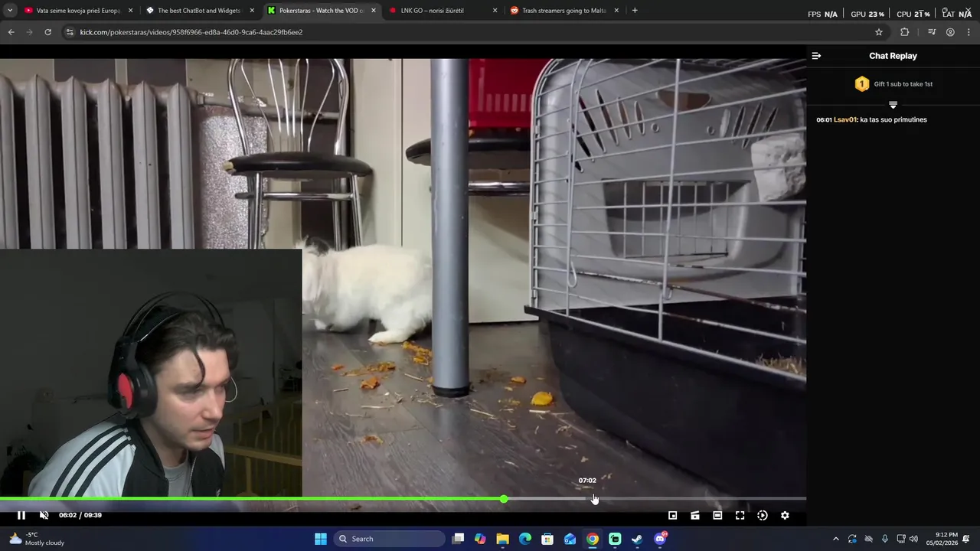
Task: Click the green progress bar handle
Action: [x=503, y=499]
